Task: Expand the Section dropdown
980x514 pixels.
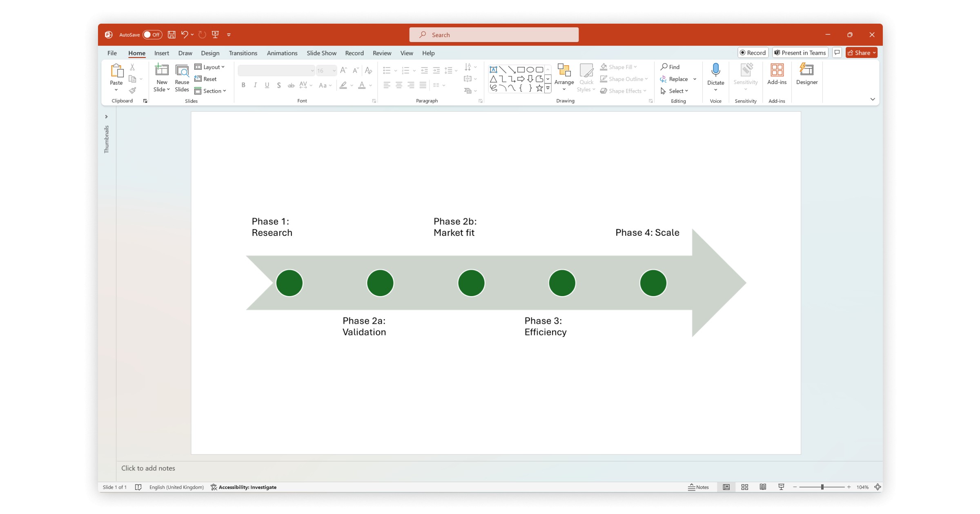Action: pos(210,91)
